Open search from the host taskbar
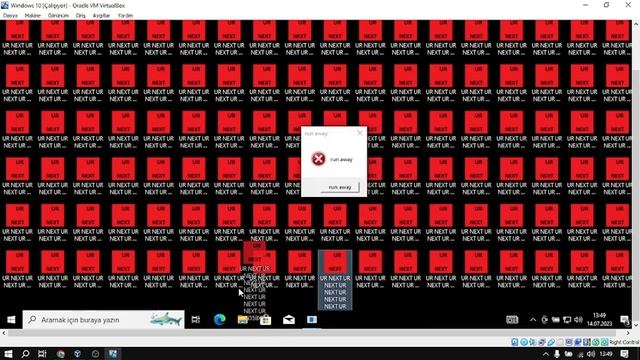 click(25, 354)
